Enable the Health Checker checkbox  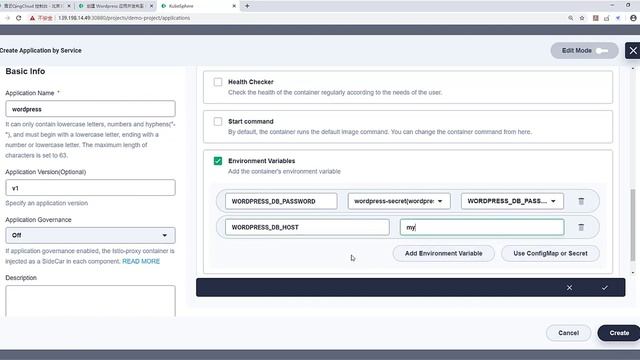point(218,82)
